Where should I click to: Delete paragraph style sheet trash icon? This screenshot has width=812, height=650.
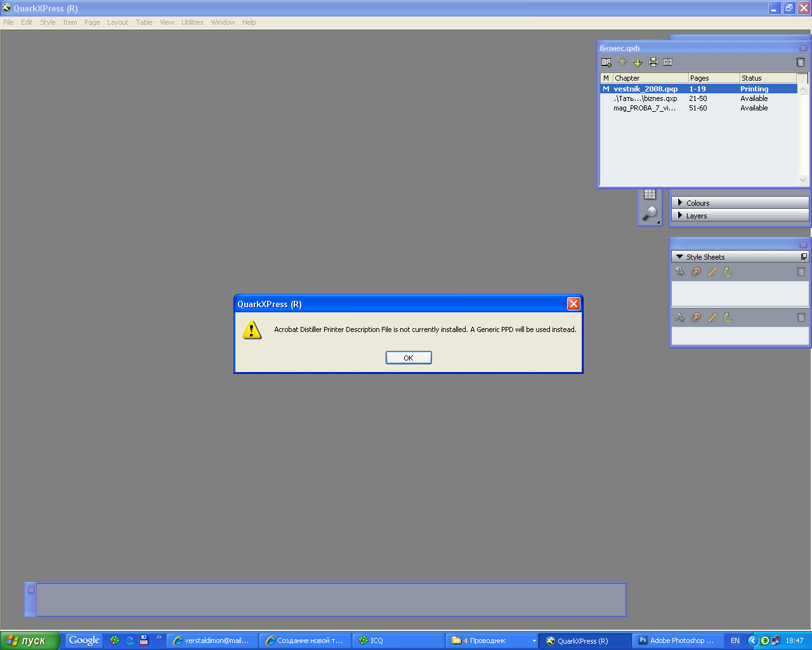tap(801, 272)
